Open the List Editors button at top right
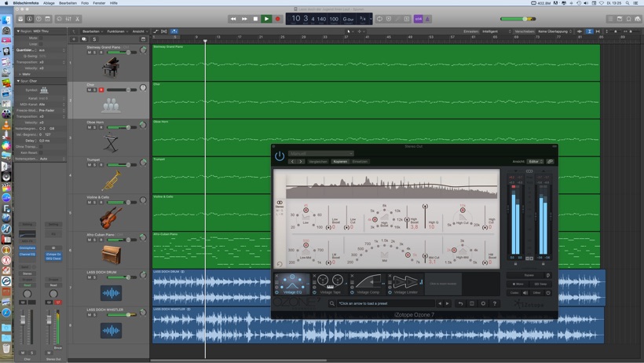The image size is (644, 363). [610, 19]
